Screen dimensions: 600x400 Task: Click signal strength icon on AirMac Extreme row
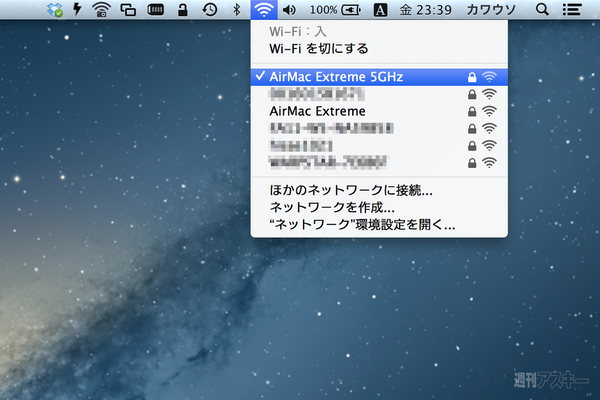click(489, 111)
